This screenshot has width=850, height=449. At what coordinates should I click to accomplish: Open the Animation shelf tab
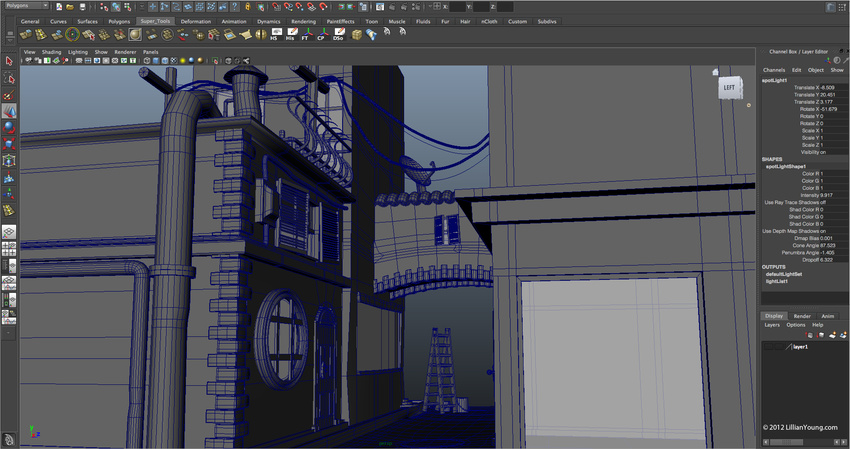pyautogui.click(x=234, y=22)
